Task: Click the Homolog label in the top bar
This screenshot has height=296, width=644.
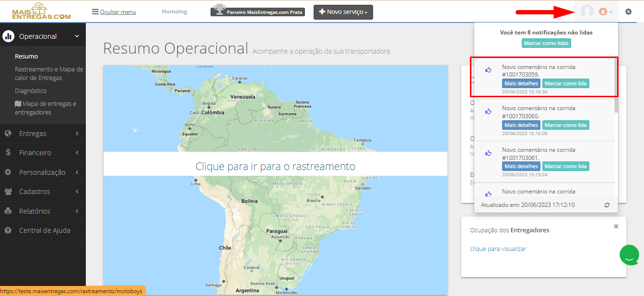Action: 175,11
